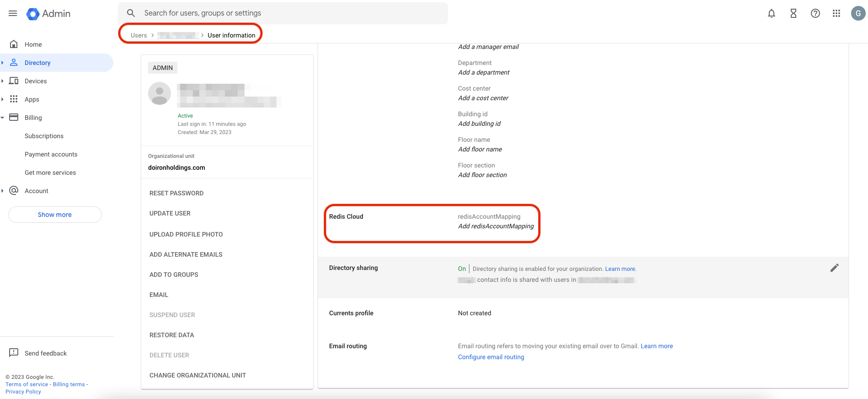The height and width of the screenshot is (399, 868).
Task: Open the Help question mark icon
Action: click(x=815, y=13)
